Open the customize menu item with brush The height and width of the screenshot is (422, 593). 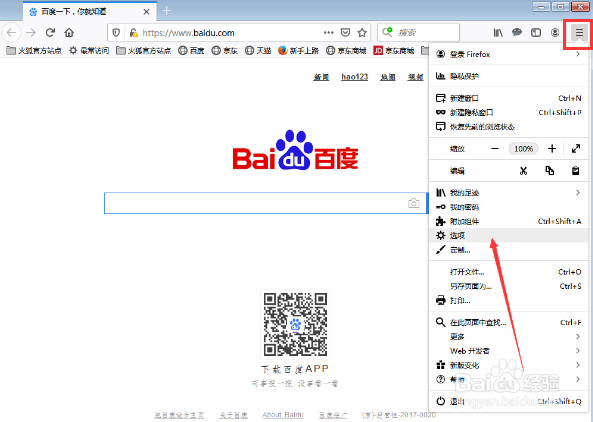[508, 250]
